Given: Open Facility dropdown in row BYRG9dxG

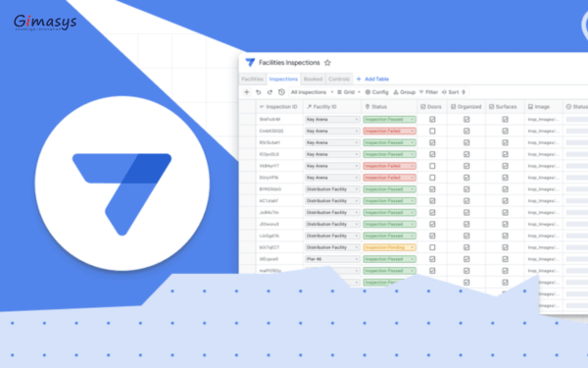Looking at the screenshot, I should click(x=332, y=189).
